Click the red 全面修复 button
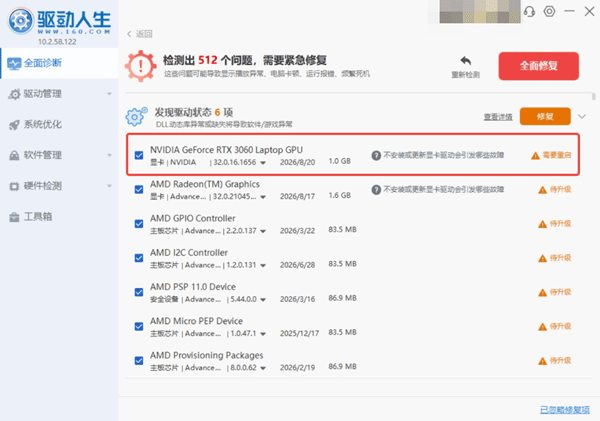This screenshot has width=600, height=421. coord(538,66)
